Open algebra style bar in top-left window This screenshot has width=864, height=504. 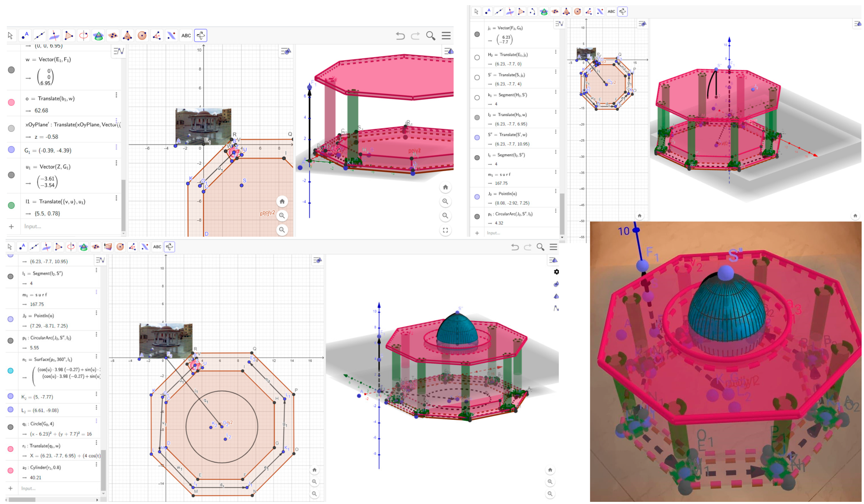coord(119,51)
